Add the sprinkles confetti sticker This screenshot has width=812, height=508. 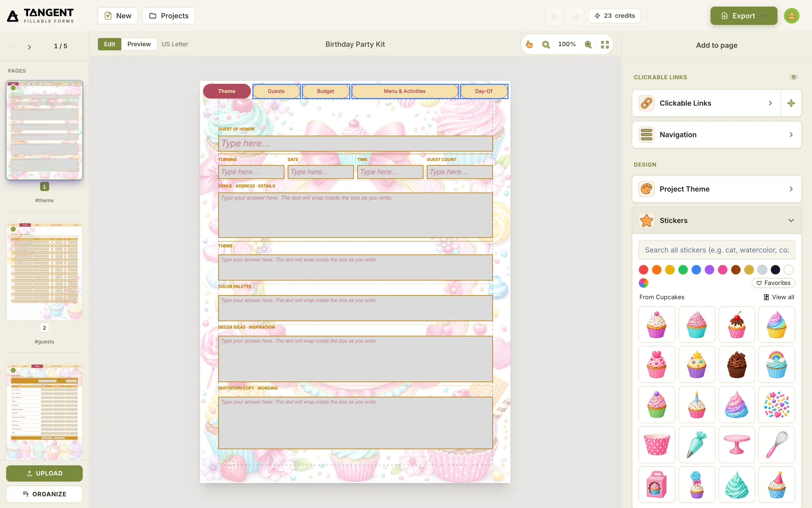[x=776, y=405]
